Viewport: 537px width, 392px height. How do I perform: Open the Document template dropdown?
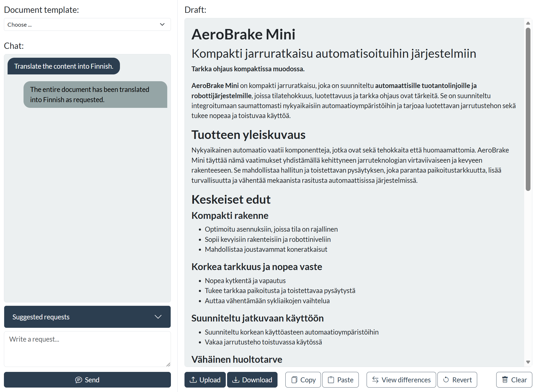pos(87,25)
